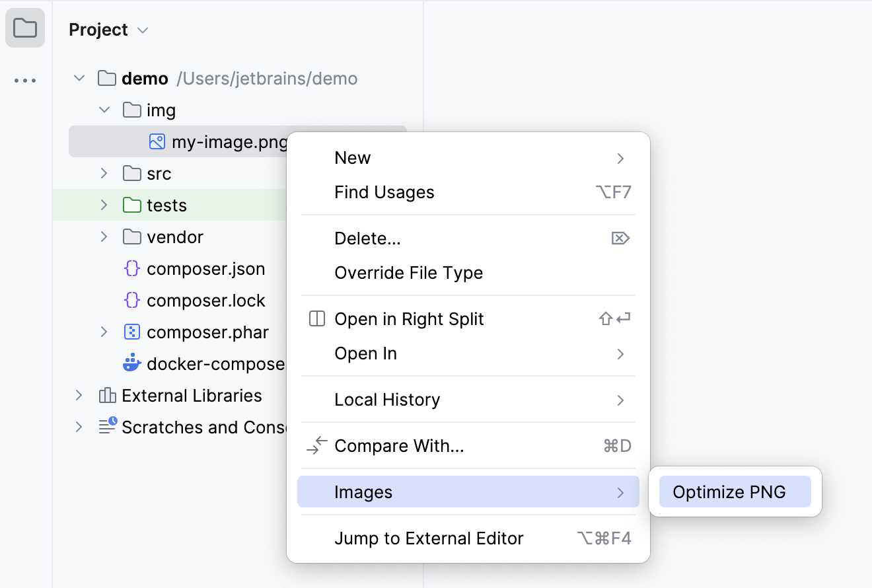Screen dimensions: 872x588
Task: Click the Open in Right Split icon
Action: (x=316, y=318)
